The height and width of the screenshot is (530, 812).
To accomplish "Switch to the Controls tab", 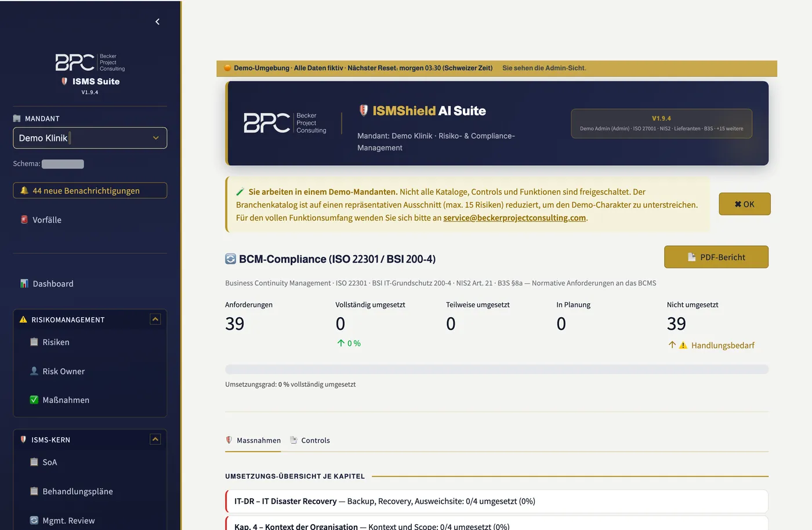I will click(x=310, y=441).
